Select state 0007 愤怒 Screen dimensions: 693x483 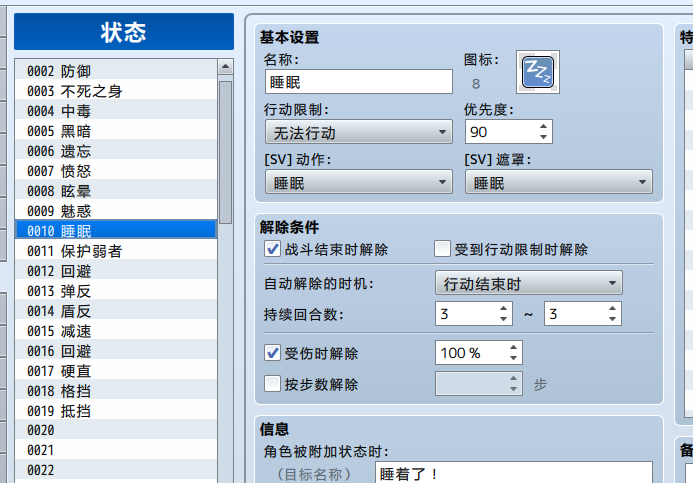click(116, 171)
